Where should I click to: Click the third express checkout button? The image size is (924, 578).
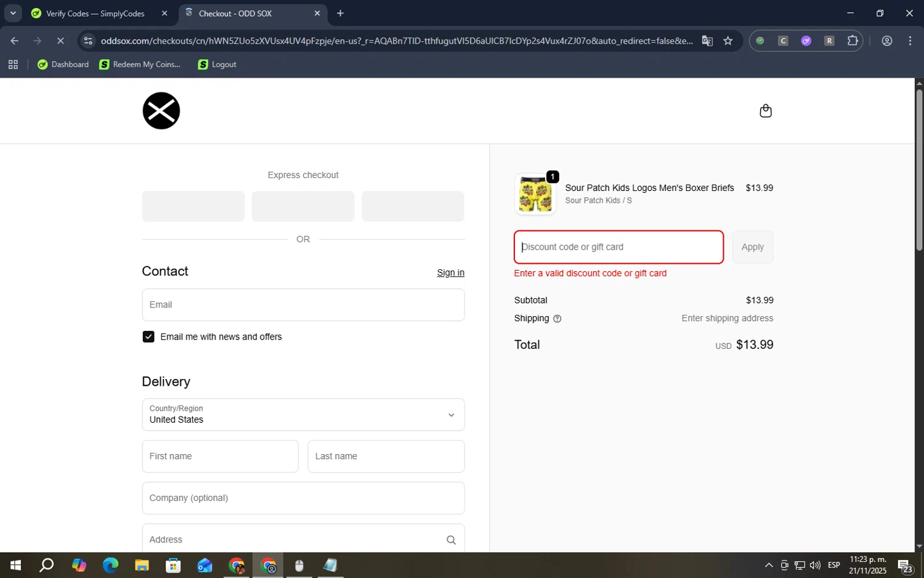tap(413, 206)
